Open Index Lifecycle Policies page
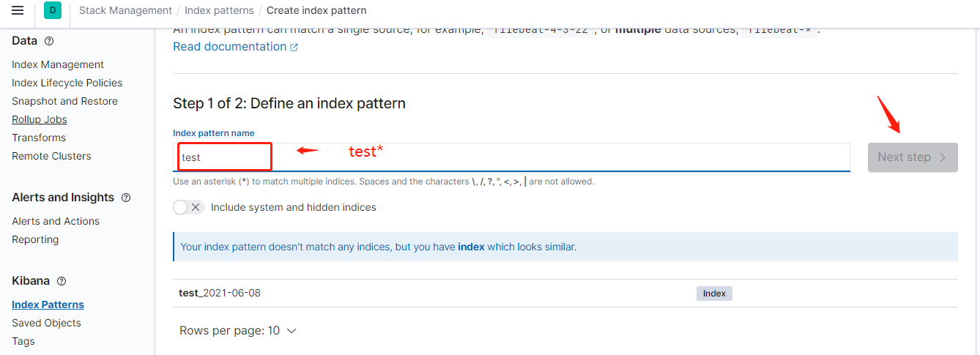 click(67, 83)
